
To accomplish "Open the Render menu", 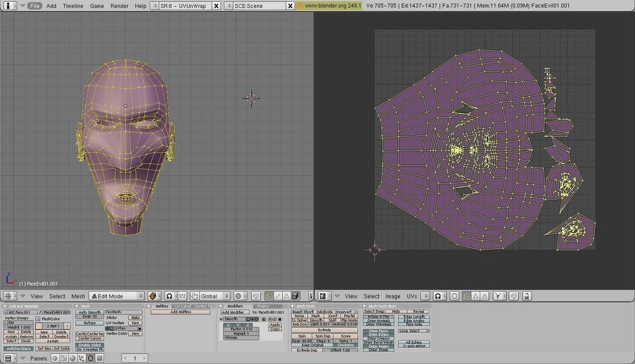I will [119, 6].
